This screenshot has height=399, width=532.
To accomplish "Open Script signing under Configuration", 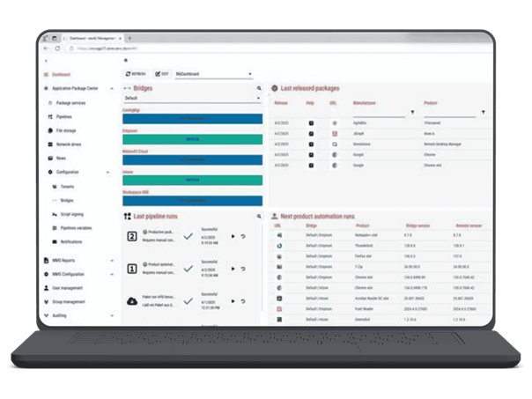I will [68, 214].
